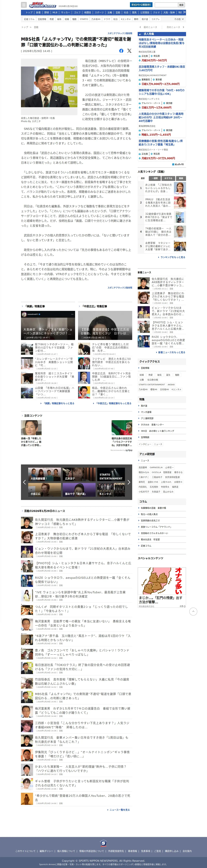Open the 藤あや子「我が道」carousel tile
The image size is (207, 868).
[x=79, y=490]
